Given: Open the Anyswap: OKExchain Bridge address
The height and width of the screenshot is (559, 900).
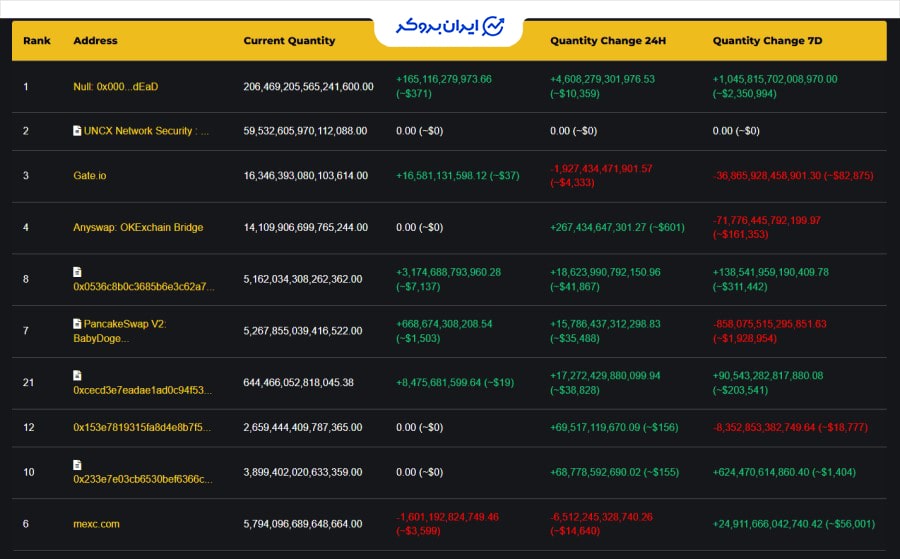Looking at the screenshot, I should click(x=138, y=227).
